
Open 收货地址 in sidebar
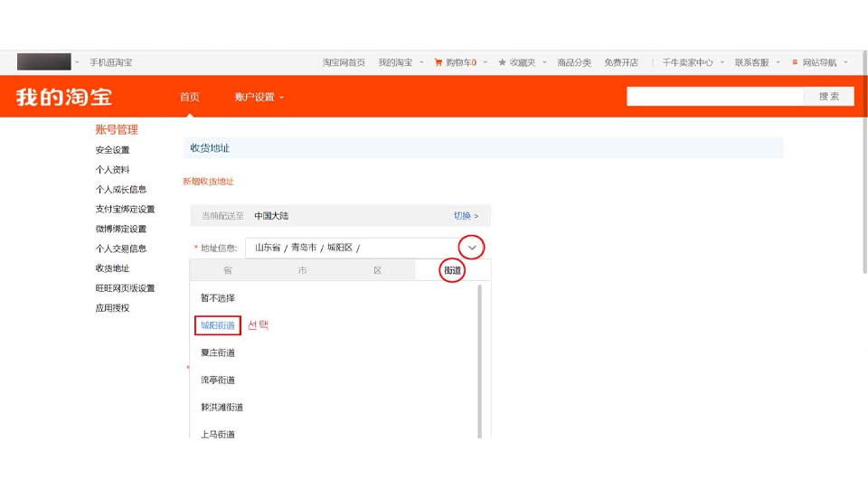point(112,268)
